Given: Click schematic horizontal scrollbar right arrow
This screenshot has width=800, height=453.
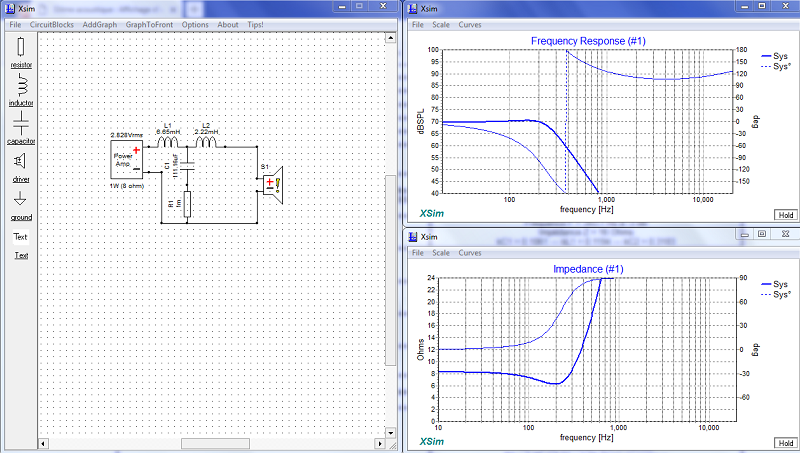Looking at the screenshot, I should tap(380, 444).
